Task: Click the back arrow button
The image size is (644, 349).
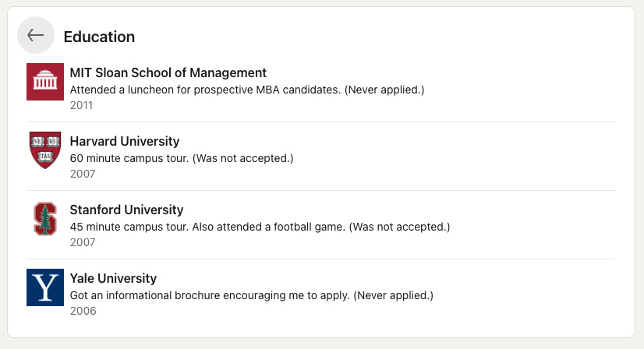Action: coord(36,35)
